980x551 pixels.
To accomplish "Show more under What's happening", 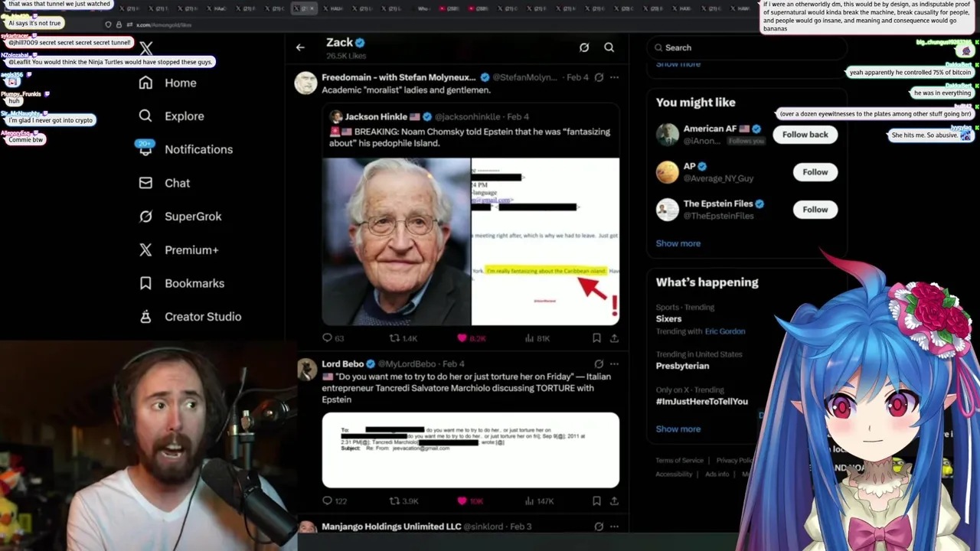I will click(678, 429).
